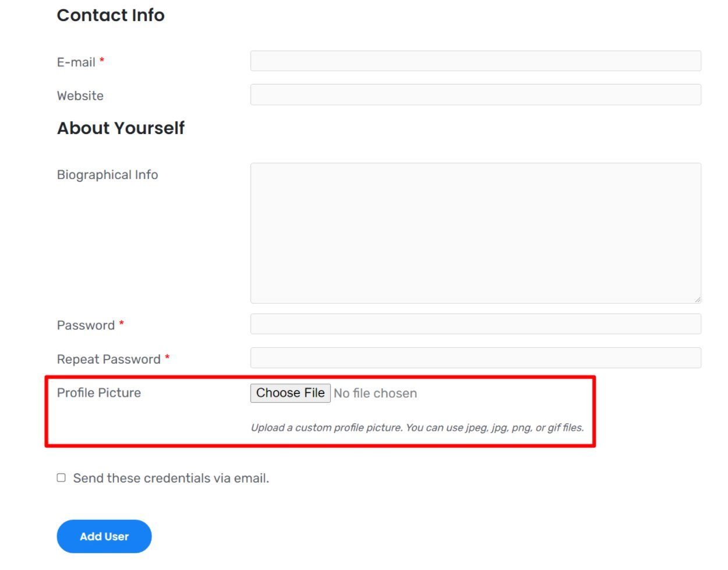
Task: Click the Website field label
Action: (80, 96)
